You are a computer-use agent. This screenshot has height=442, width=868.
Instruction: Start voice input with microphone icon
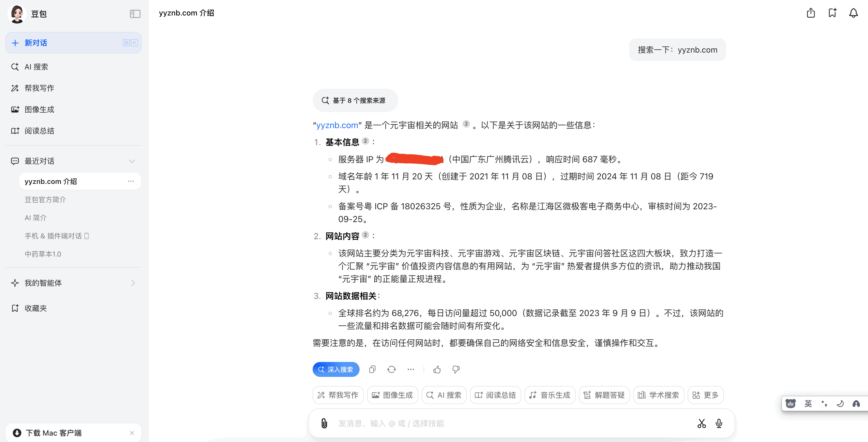(719, 424)
